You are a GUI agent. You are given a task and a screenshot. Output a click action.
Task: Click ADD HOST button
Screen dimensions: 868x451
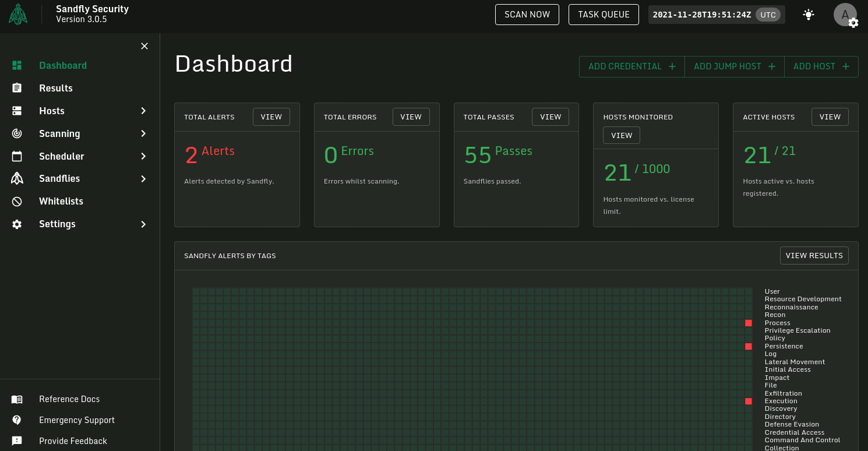[821, 66]
